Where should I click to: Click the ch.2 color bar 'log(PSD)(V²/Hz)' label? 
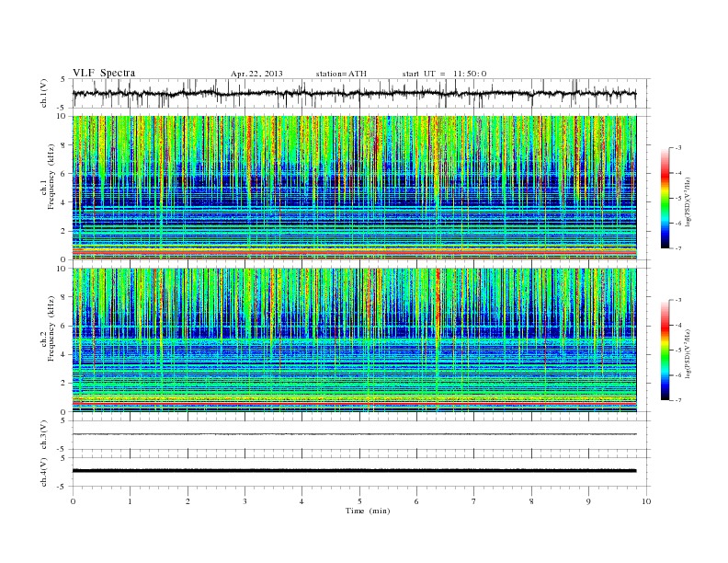coord(688,353)
